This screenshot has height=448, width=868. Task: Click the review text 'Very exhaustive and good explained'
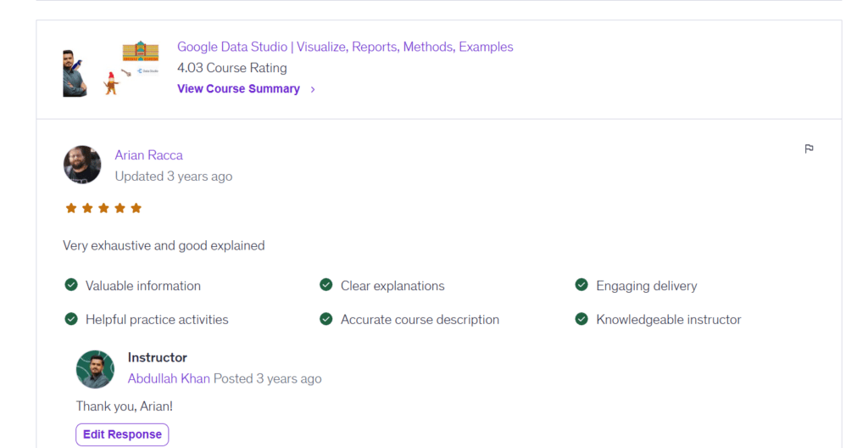coord(164,246)
